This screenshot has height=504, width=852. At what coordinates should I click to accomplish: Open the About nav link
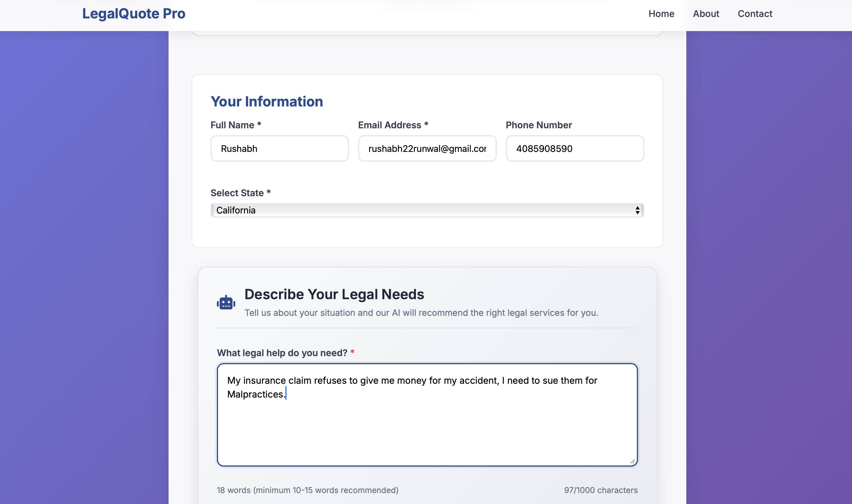(x=706, y=14)
